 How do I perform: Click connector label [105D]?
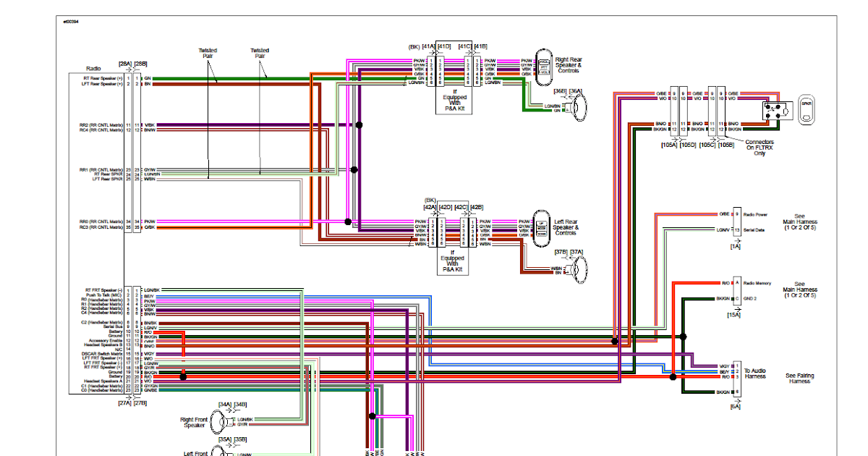point(689,145)
